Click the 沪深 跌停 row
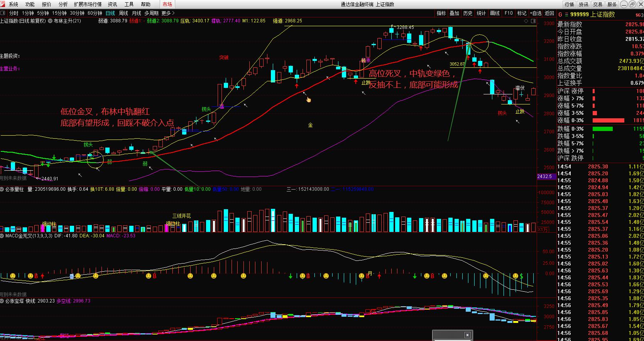The image size is (644, 341). (x=601, y=158)
